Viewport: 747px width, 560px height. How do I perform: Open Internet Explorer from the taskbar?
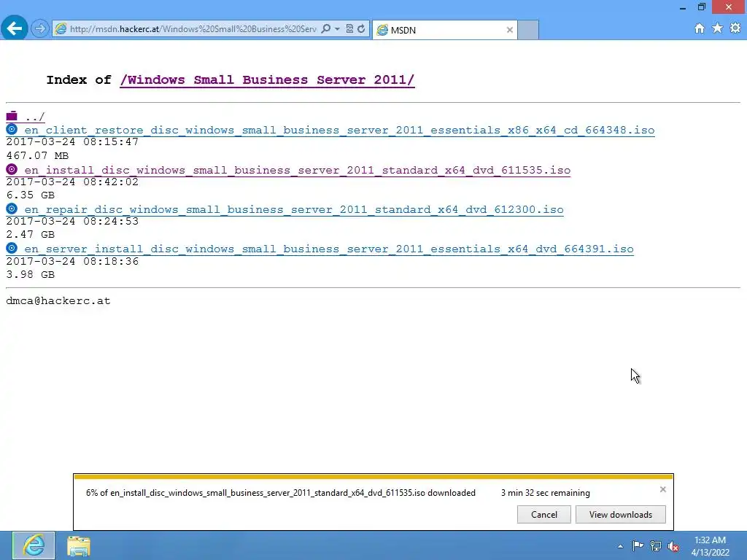(34, 545)
